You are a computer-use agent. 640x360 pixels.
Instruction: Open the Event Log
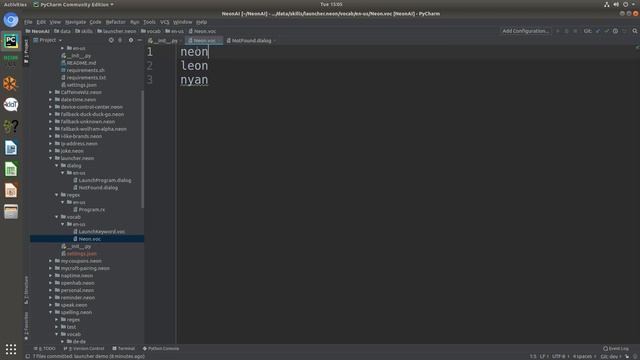[616, 349]
